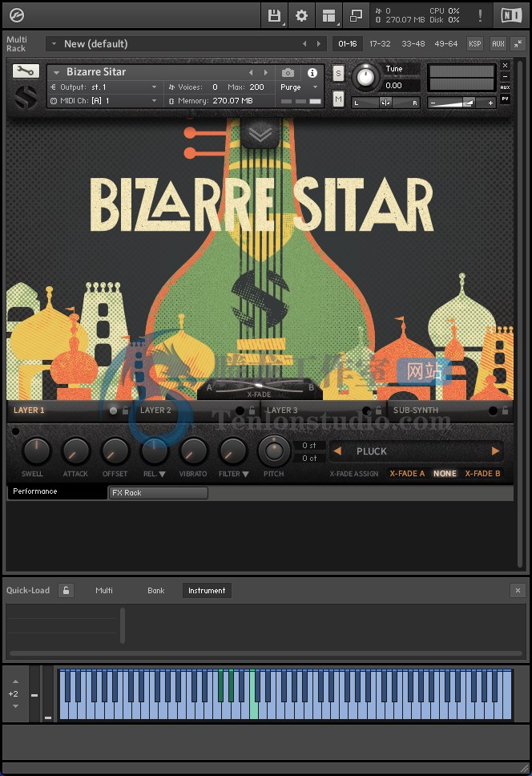Toggle the SUB-SYNTH lock icon
Image resolution: width=532 pixels, height=776 pixels.
click(505, 410)
